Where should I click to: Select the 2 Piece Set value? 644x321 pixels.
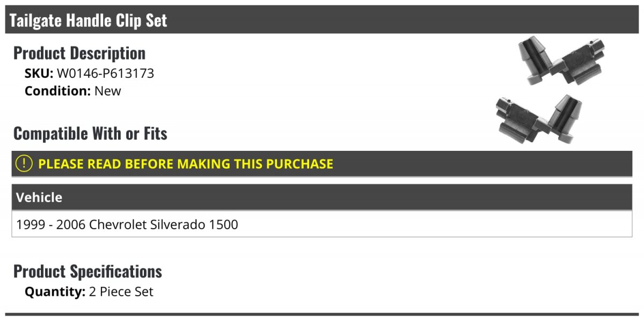coord(121,292)
